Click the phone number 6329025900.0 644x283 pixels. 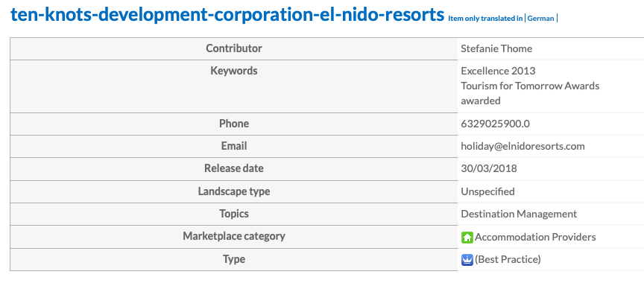(495, 124)
